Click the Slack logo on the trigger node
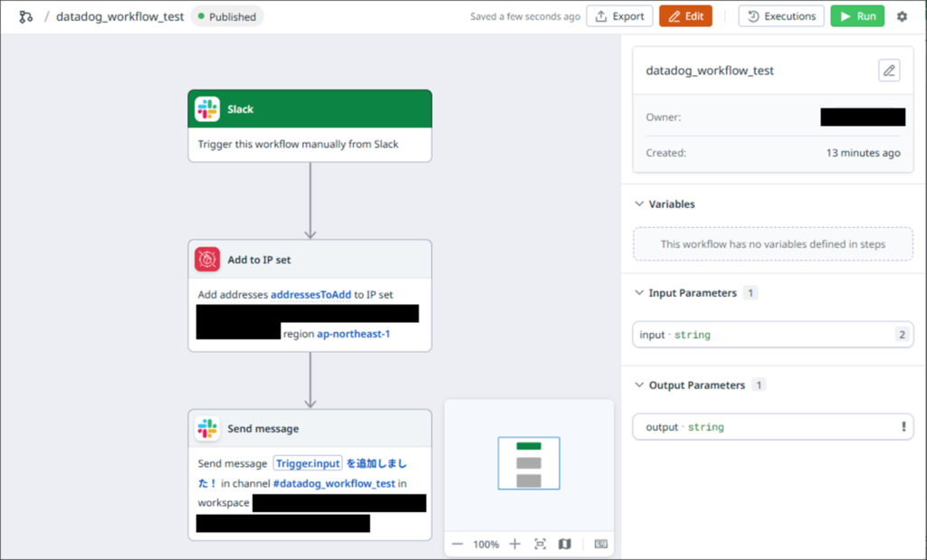Screen dimensions: 927x560 point(207,109)
